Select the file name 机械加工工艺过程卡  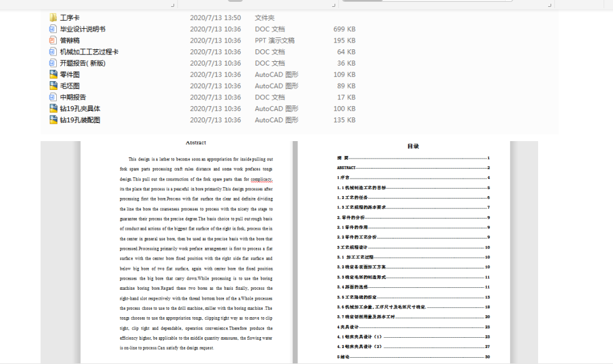pyautogui.click(x=89, y=52)
